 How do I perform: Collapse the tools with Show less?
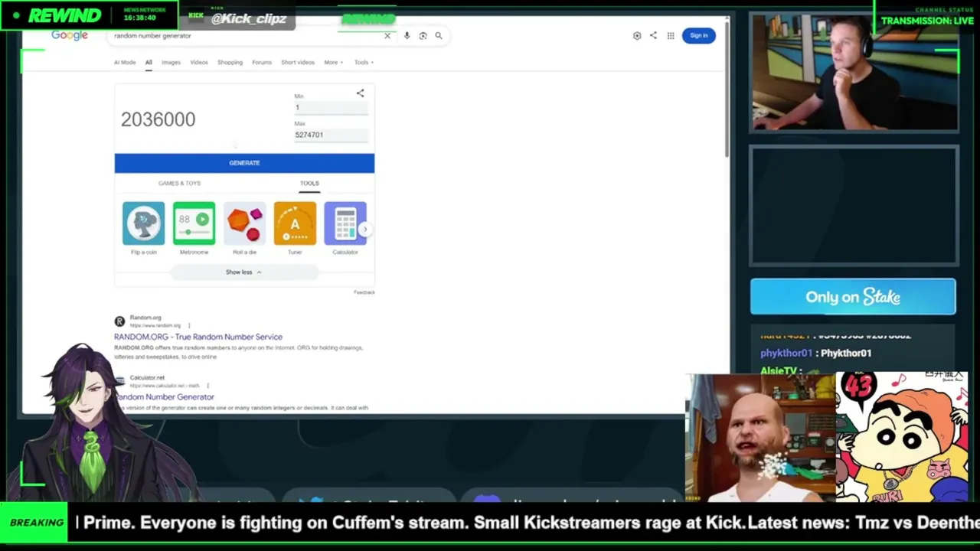pos(244,272)
